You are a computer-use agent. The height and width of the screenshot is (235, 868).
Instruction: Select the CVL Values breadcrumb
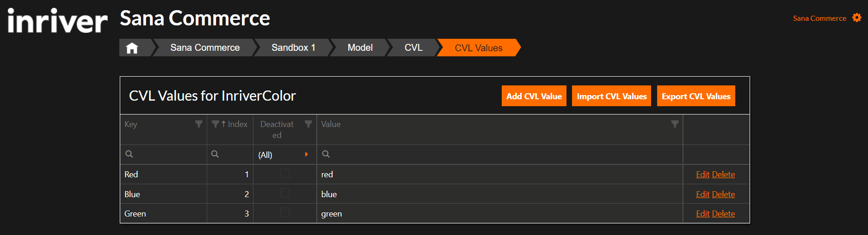(x=479, y=48)
